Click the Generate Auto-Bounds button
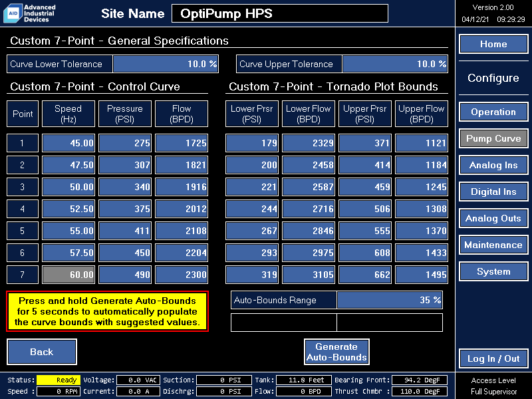532x399 pixels. (x=336, y=352)
